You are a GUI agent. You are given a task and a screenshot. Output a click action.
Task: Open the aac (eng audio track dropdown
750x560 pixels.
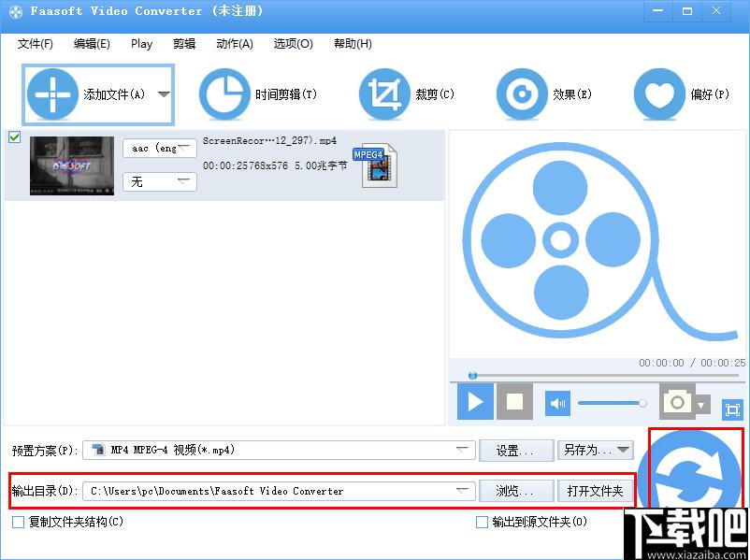160,149
